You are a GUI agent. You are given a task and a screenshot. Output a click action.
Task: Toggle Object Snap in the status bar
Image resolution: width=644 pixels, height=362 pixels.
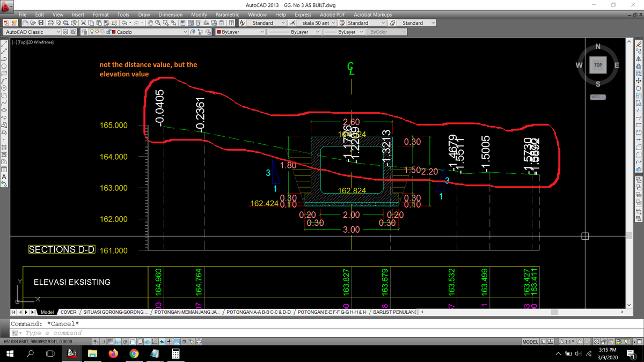[133, 342]
